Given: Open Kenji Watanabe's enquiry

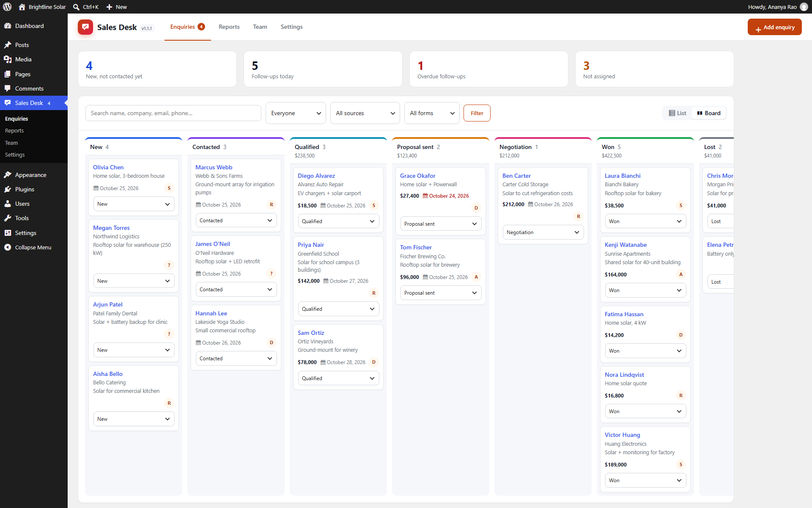Looking at the screenshot, I should [x=625, y=245].
